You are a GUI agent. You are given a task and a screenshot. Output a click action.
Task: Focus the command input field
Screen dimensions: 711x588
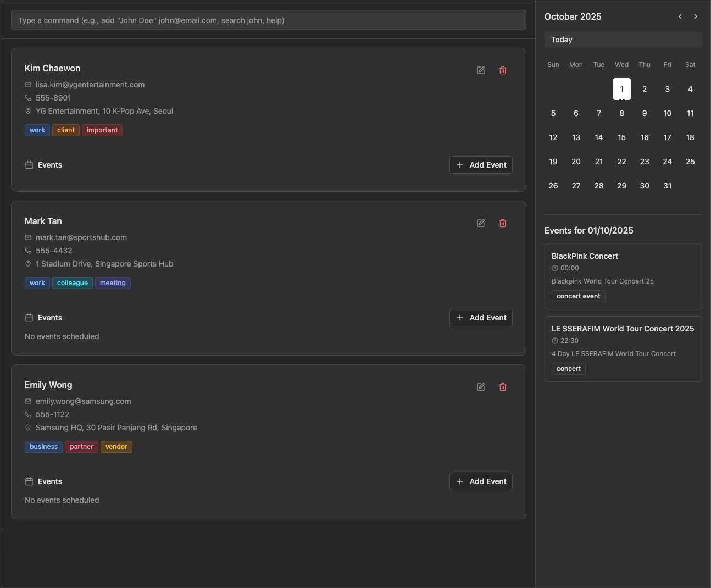[x=268, y=20]
